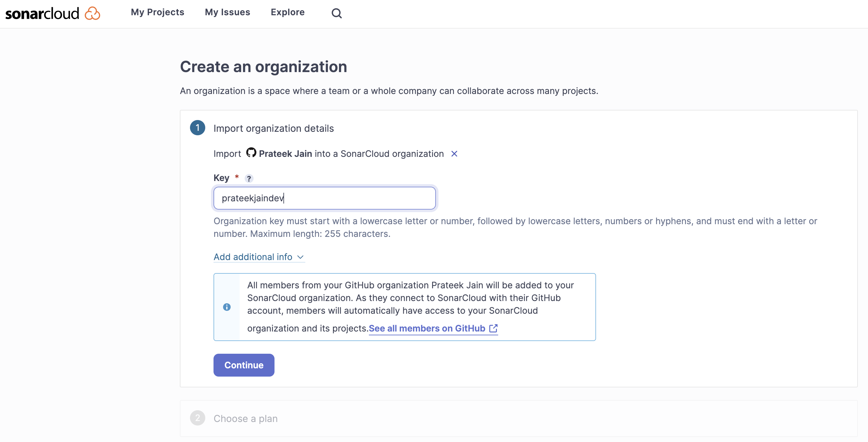Screen dimensions: 868x442
Task: Click the external link icon beside GitHub members
Action: click(x=493, y=328)
